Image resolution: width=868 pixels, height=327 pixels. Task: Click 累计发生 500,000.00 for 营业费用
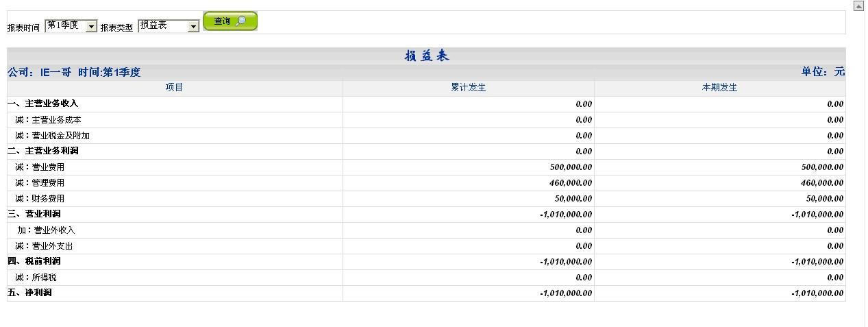coord(571,167)
